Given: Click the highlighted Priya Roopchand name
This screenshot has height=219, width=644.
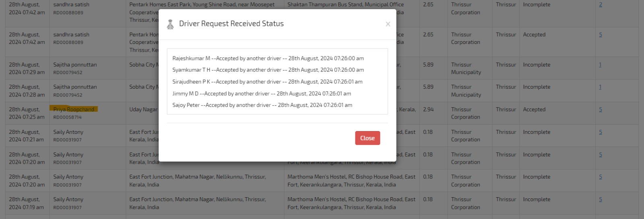Looking at the screenshot, I should (x=74, y=109).
